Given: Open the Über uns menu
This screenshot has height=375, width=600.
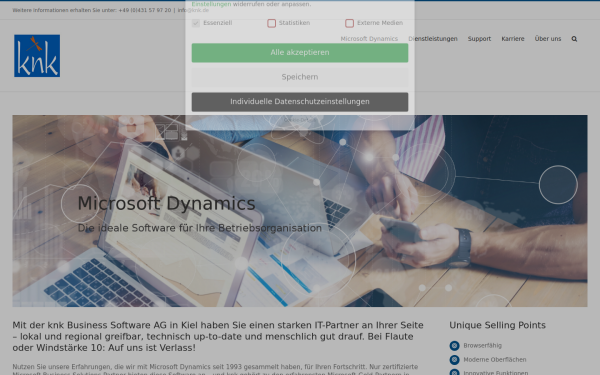Looking at the screenshot, I should [x=548, y=39].
